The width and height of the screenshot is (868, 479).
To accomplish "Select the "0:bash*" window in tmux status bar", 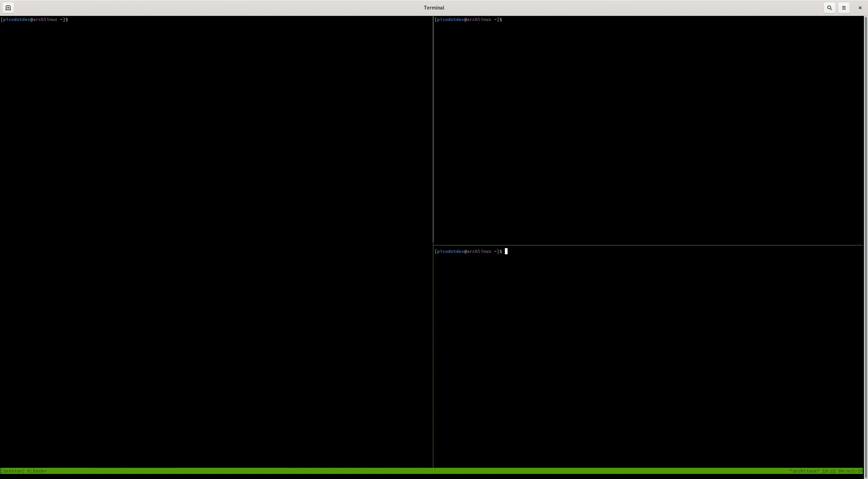I will (37, 471).
